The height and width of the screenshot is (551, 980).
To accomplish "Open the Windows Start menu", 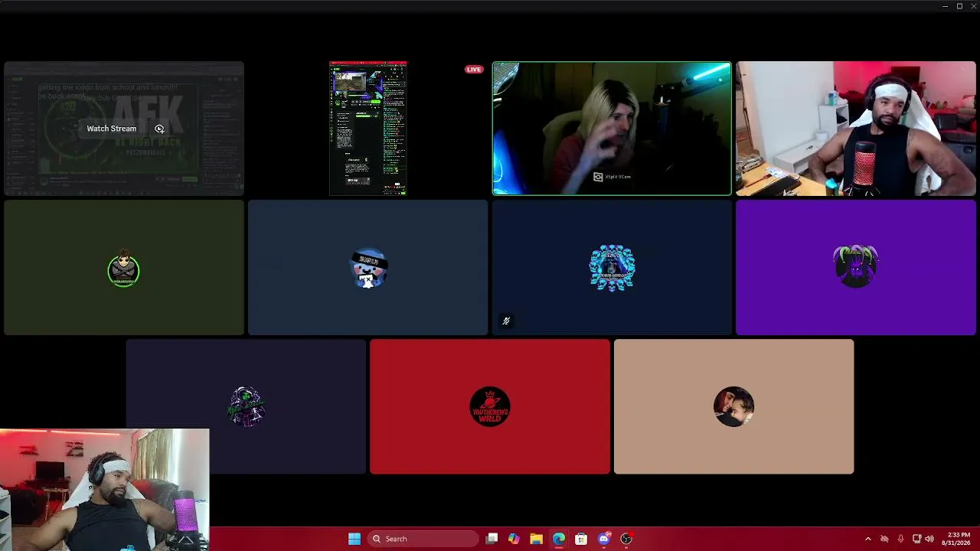I will tap(354, 539).
